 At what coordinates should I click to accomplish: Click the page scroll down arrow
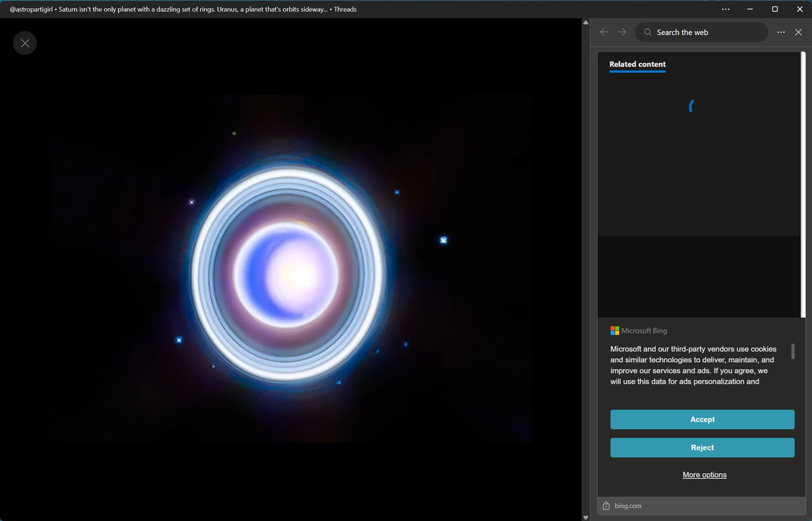click(x=585, y=517)
